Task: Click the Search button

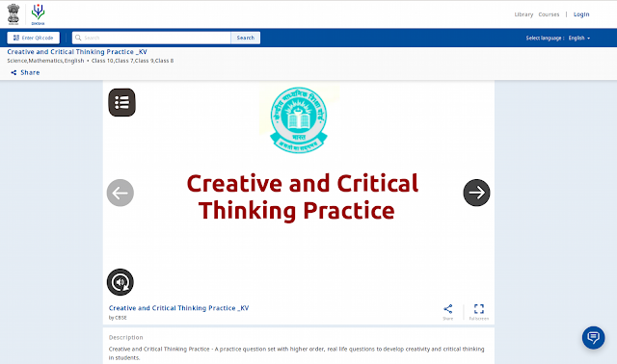Action: [x=246, y=38]
